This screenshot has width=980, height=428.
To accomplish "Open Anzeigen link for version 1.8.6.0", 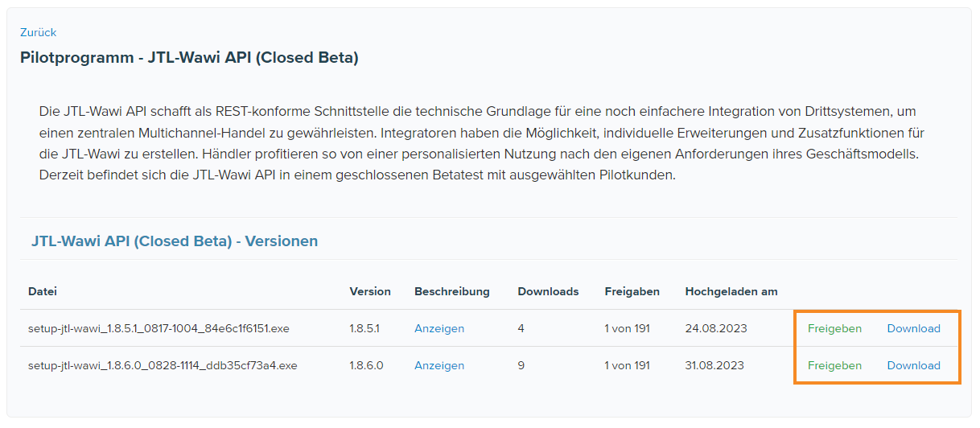I will (439, 365).
